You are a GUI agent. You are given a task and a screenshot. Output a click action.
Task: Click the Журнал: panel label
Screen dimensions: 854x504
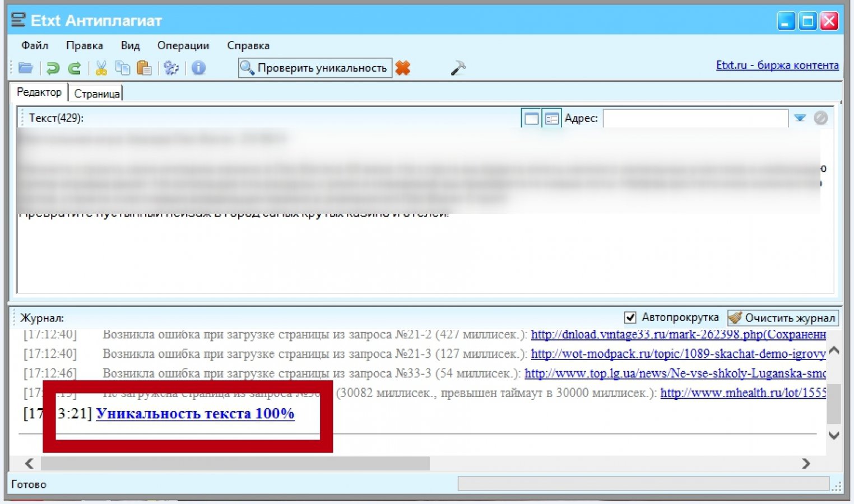[42, 318]
